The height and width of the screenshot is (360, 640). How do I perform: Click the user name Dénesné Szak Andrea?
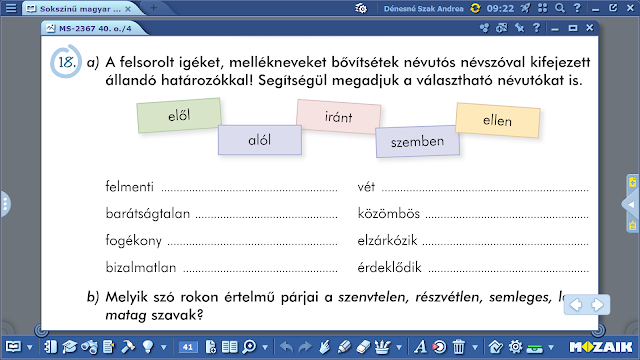point(423,9)
